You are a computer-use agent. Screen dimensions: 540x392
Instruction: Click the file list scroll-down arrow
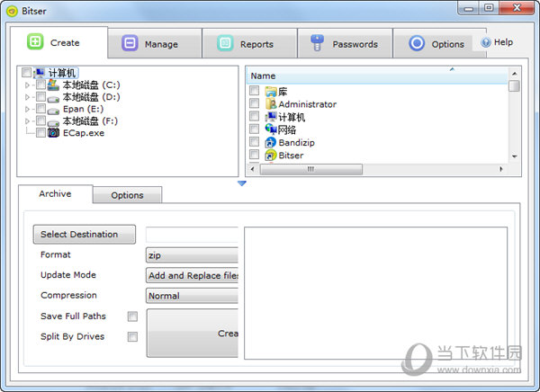[x=514, y=156]
